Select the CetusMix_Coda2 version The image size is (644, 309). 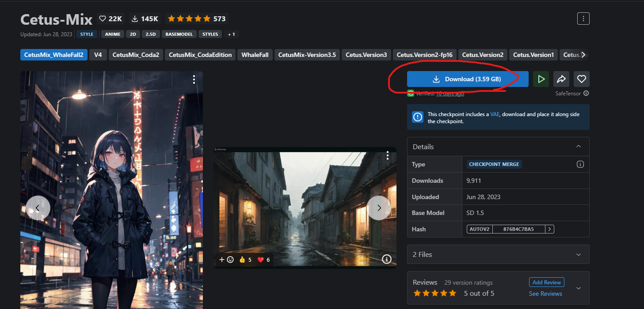coord(136,55)
